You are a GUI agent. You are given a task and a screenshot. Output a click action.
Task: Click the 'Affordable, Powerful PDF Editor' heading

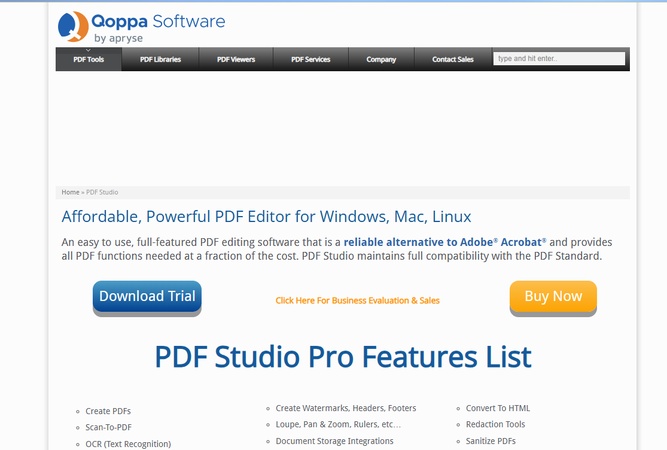[266, 216]
